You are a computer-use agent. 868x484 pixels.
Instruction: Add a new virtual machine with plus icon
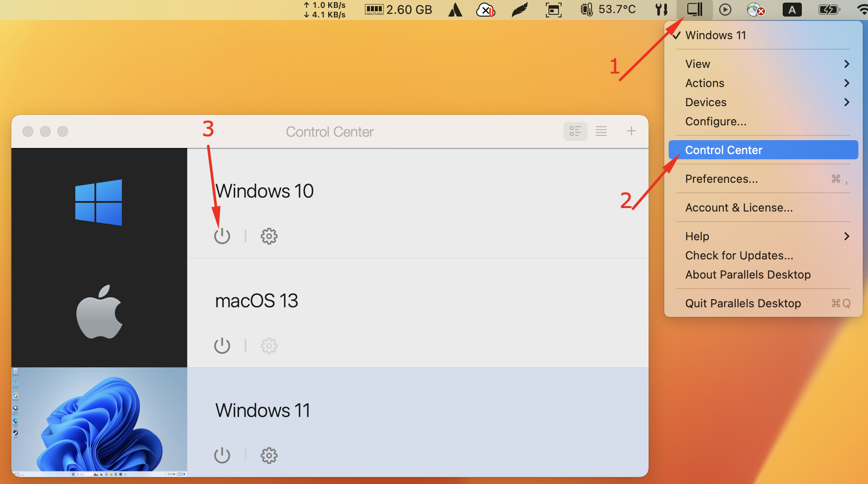click(x=631, y=131)
